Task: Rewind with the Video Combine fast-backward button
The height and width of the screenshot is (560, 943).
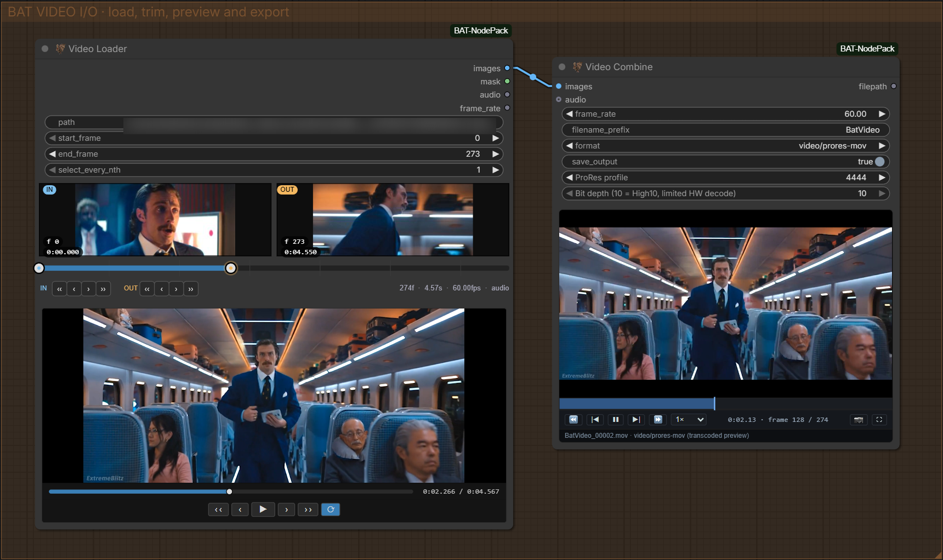Action: tap(573, 420)
